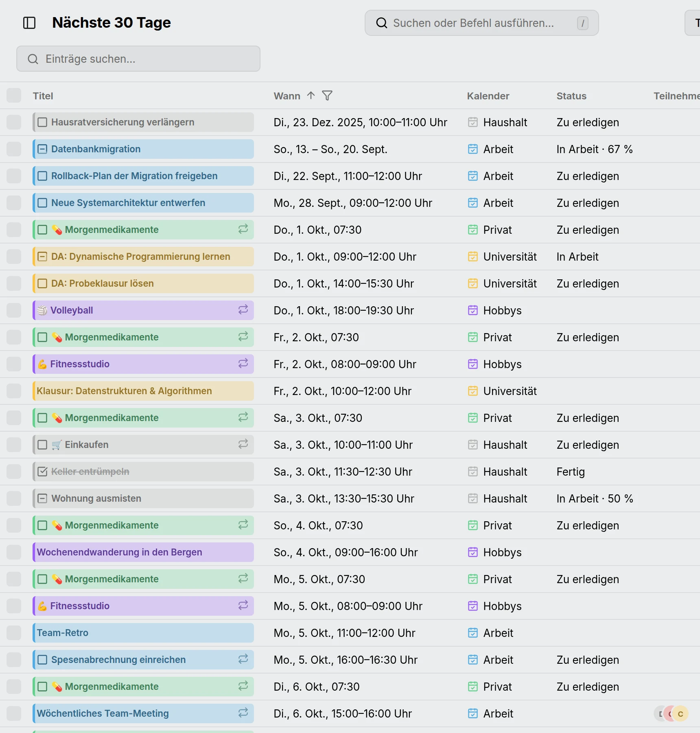The height and width of the screenshot is (733, 700).
Task: Click the repeat icon on the Volleyball row
Action: point(243,310)
